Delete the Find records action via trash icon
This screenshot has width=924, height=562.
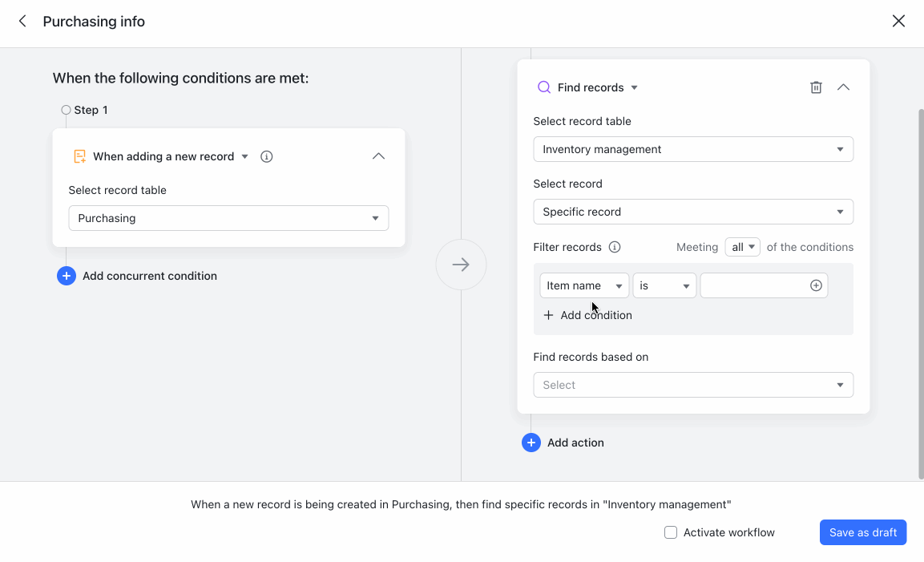[x=816, y=87]
